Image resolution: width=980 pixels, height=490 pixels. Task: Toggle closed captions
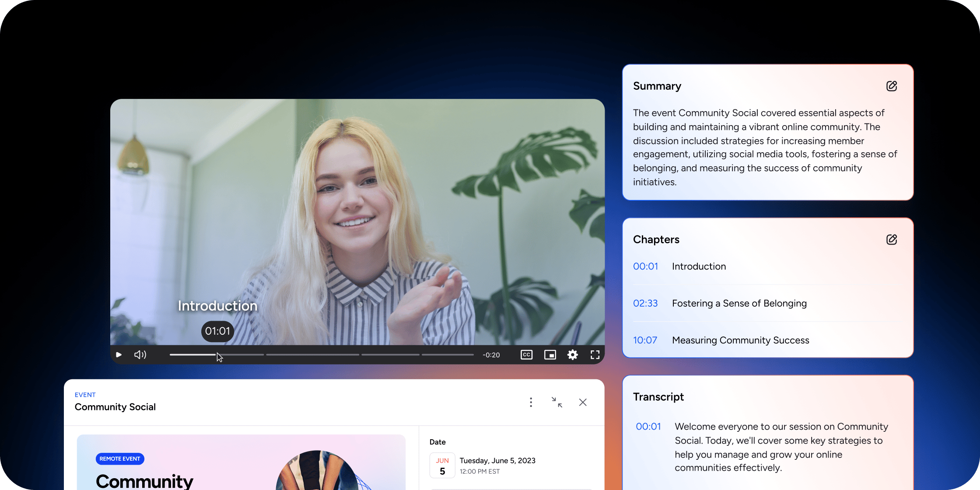point(527,355)
